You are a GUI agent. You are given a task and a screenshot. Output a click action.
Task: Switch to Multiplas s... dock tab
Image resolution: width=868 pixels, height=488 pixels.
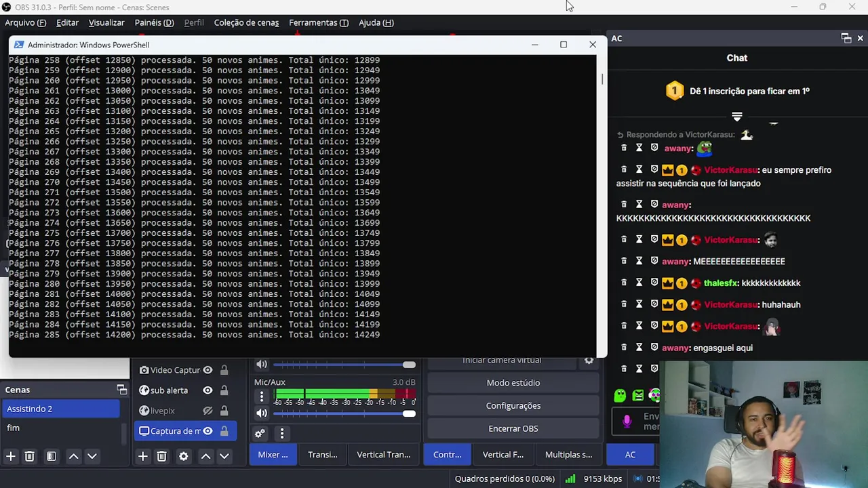pos(568,455)
